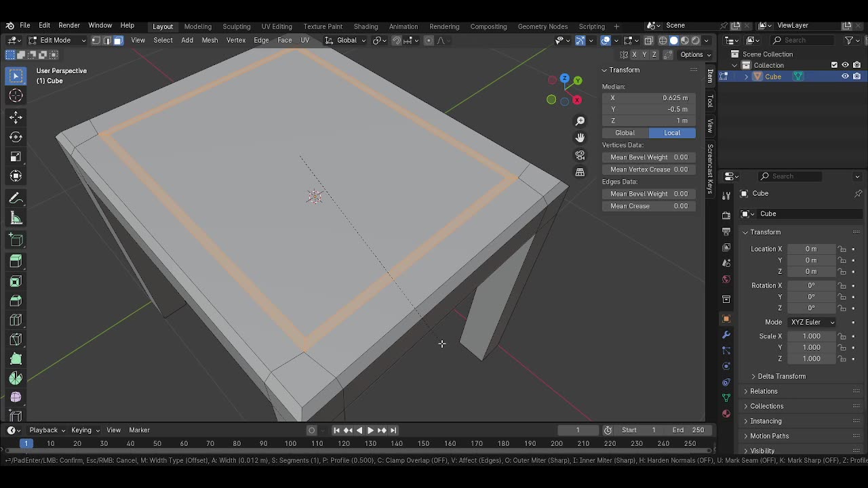The image size is (868, 488).
Task: Expand the Delta Transform panel
Action: [x=781, y=376]
